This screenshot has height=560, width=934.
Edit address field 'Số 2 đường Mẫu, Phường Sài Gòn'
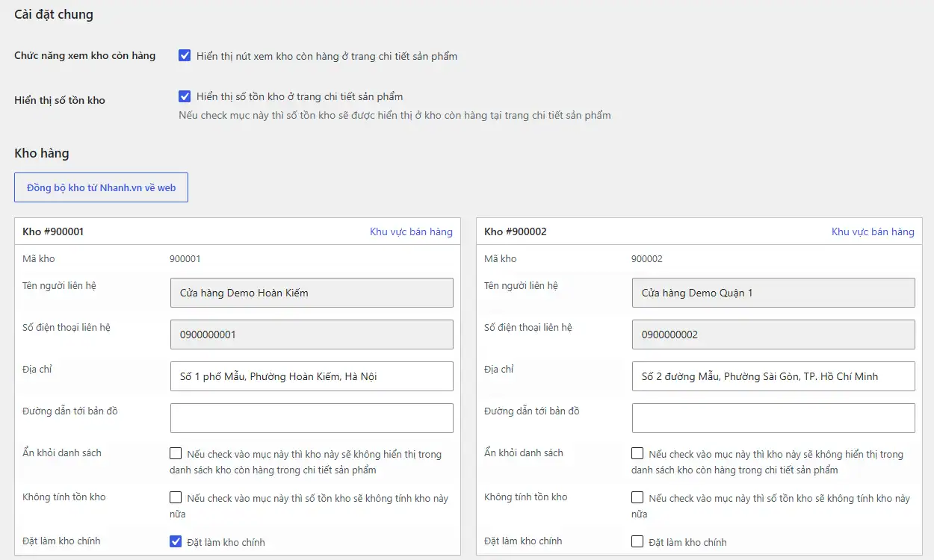[x=773, y=376]
